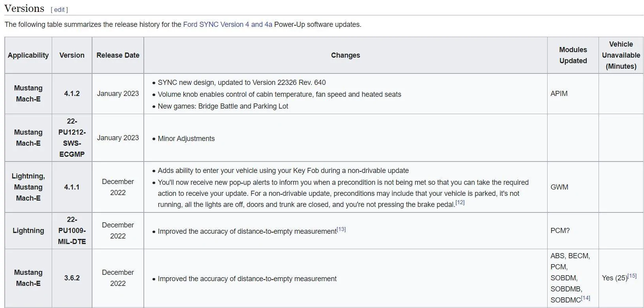Click the Applicability column header
Screen dimensions: 644x308
(x=28, y=55)
